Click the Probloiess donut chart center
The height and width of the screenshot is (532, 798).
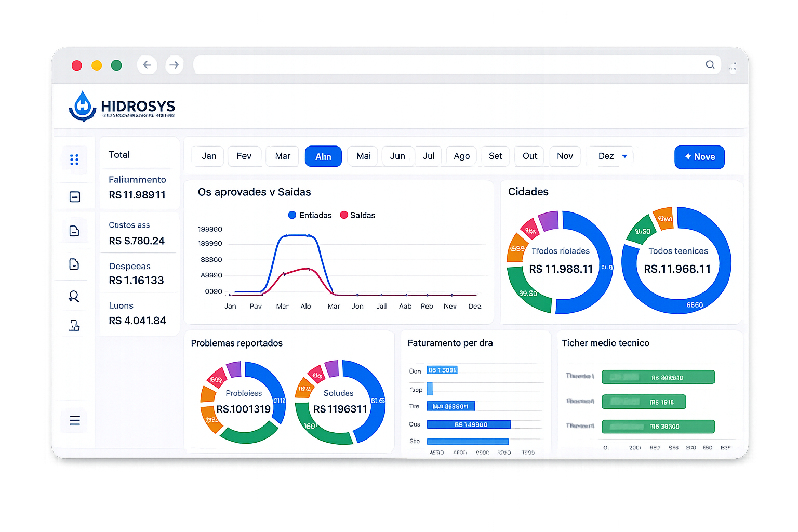coord(244,402)
